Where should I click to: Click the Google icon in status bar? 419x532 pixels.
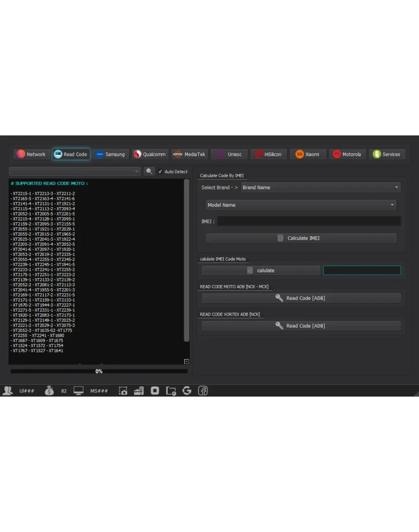coord(187,391)
